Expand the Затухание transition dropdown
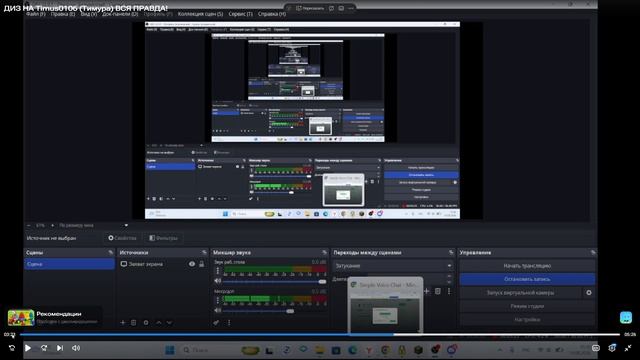The image size is (640, 360). (393, 266)
